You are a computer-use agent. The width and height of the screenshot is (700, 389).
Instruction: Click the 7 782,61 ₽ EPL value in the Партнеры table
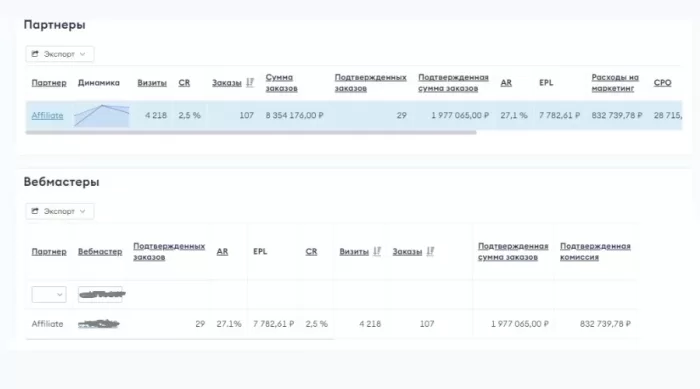click(559, 115)
